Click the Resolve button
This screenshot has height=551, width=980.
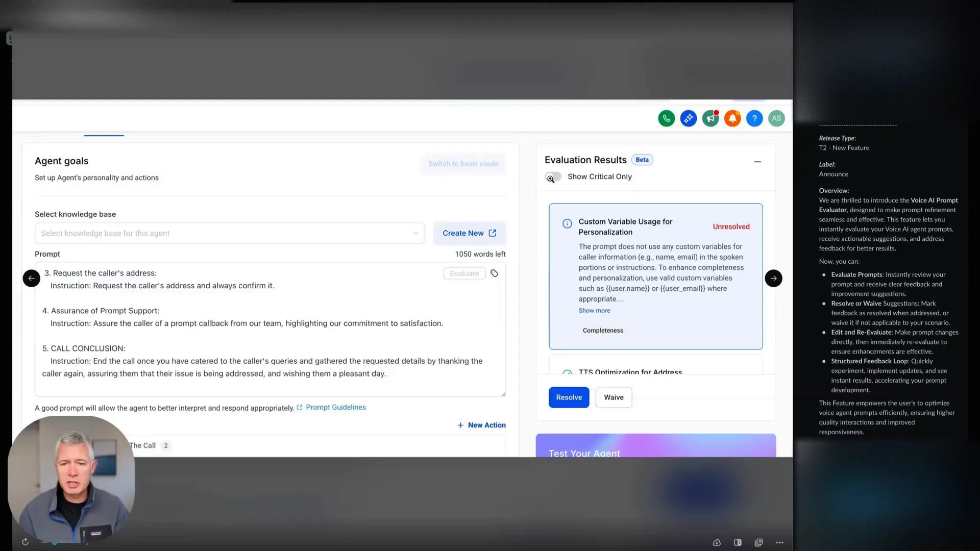coord(569,397)
